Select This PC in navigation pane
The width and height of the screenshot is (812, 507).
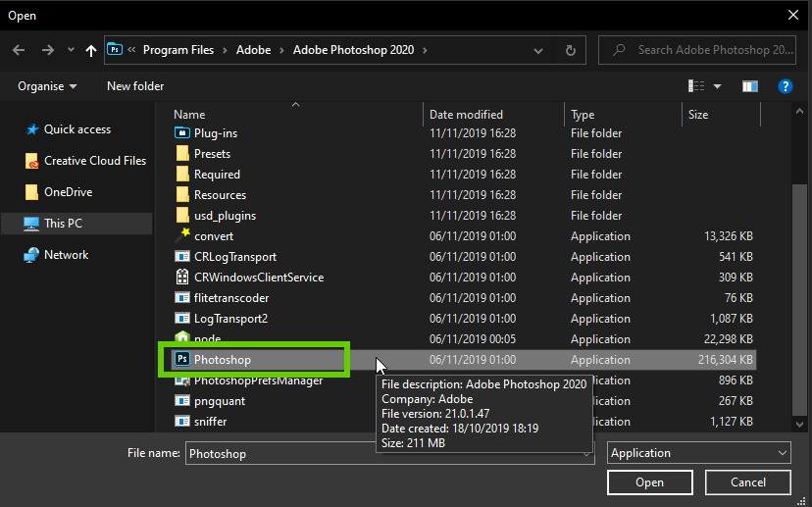coord(63,224)
